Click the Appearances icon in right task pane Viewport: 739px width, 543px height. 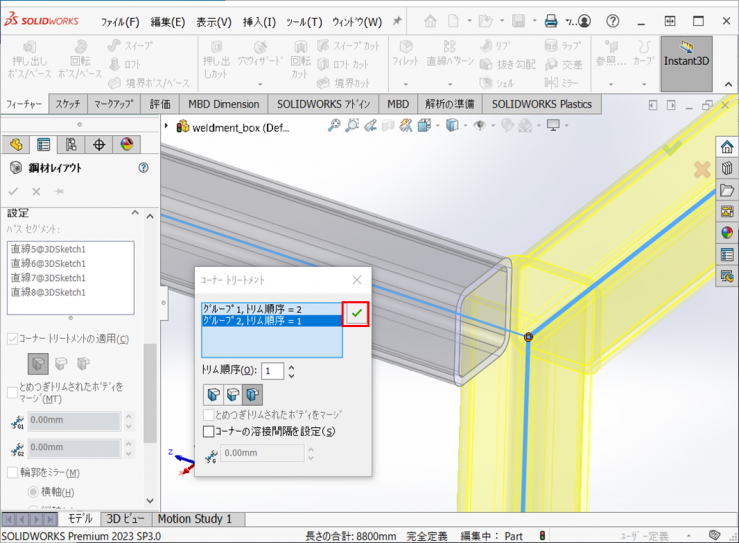727,233
